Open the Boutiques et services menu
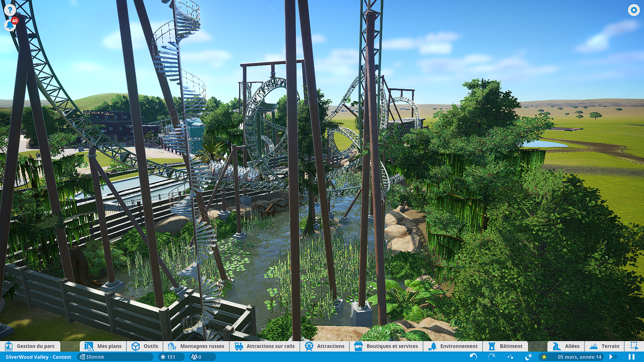644x362 pixels. click(x=386, y=346)
